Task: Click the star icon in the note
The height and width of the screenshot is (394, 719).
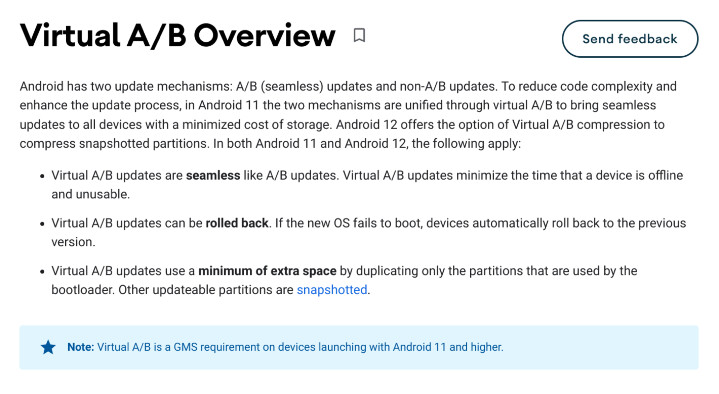Action: pos(48,347)
